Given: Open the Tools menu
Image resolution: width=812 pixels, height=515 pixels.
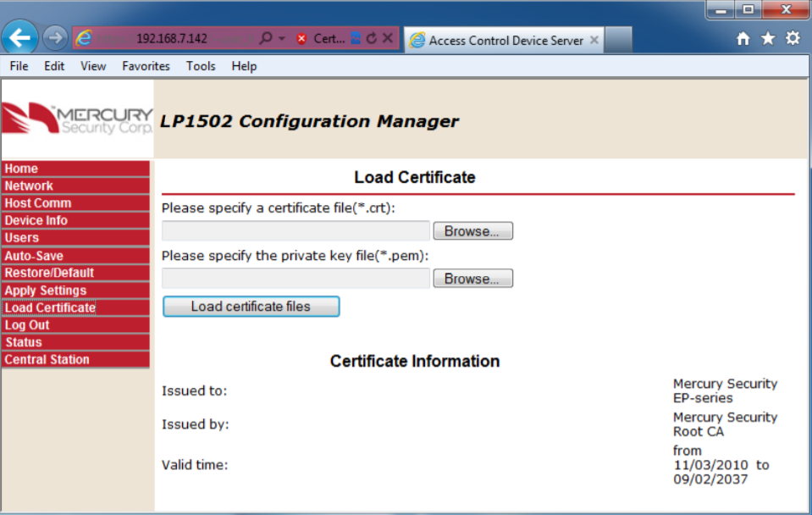Looking at the screenshot, I should pyautogui.click(x=201, y=66).
